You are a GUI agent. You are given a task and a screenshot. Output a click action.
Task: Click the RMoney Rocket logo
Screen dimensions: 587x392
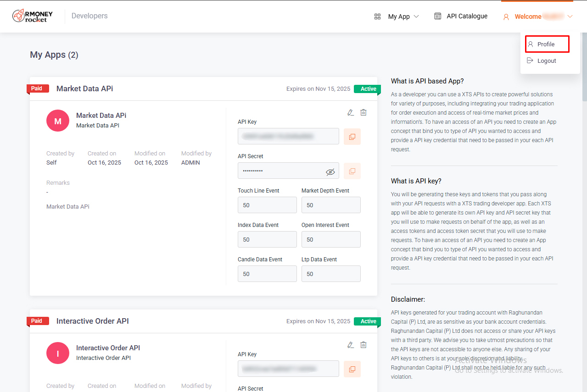(32, 16)
